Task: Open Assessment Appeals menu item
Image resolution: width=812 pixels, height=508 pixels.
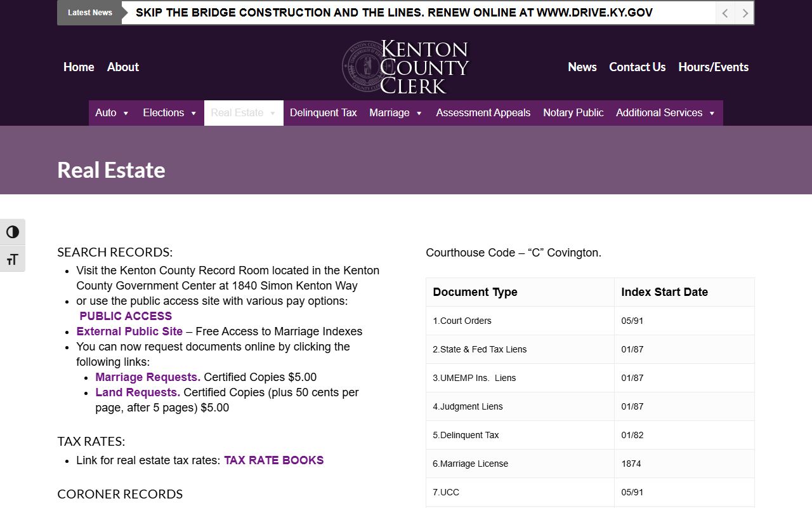Action: click(x=483, y=113)
